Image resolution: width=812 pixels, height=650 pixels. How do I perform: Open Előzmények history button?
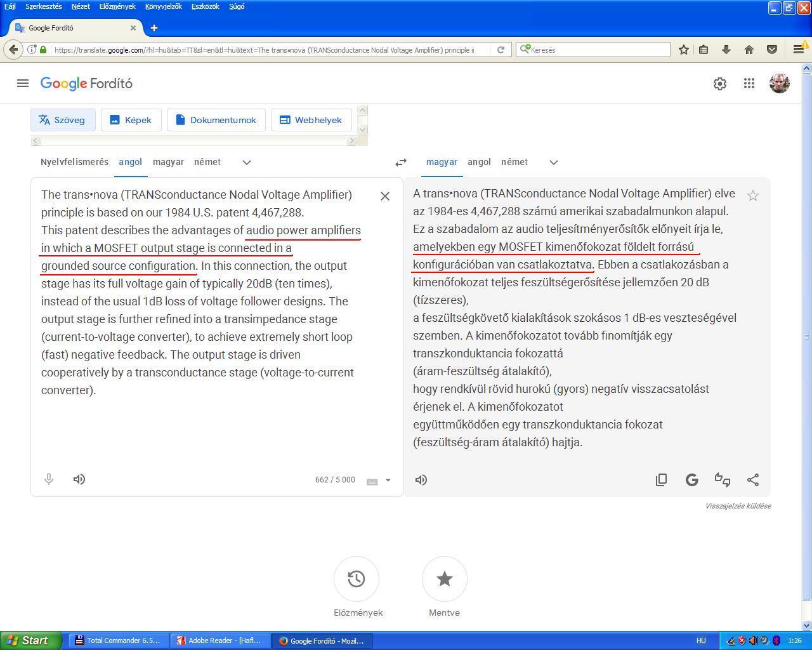357,579
